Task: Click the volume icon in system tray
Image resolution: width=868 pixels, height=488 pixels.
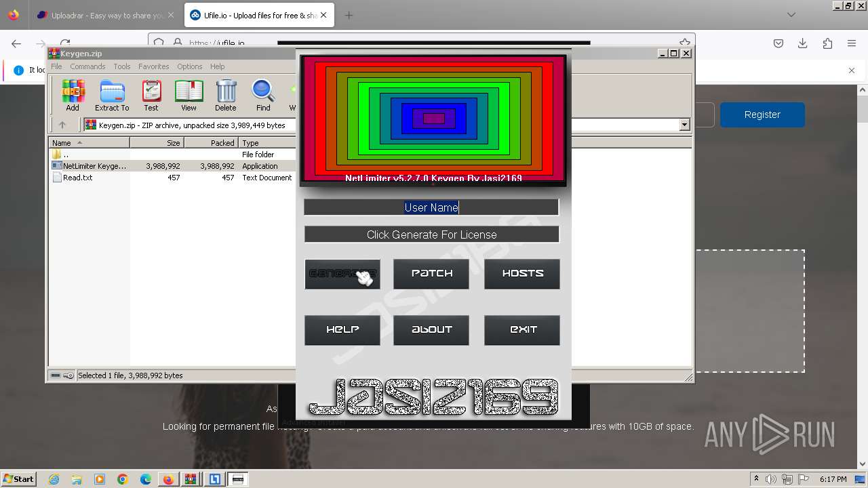Action: click(x=771, y=479)
